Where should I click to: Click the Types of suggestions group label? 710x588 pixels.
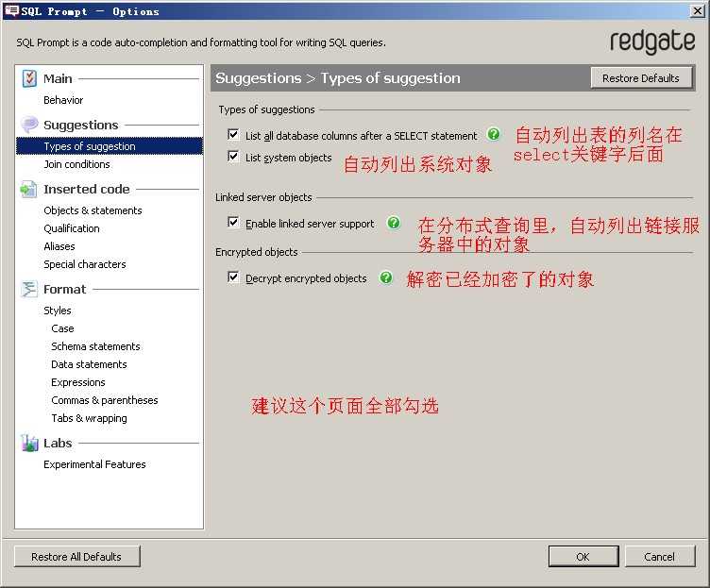266,109
